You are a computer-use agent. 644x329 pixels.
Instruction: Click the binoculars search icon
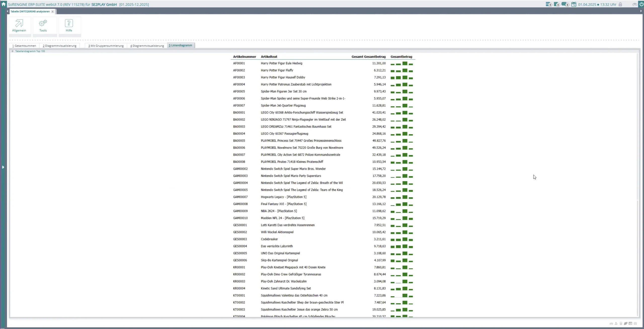pos(635,4)
